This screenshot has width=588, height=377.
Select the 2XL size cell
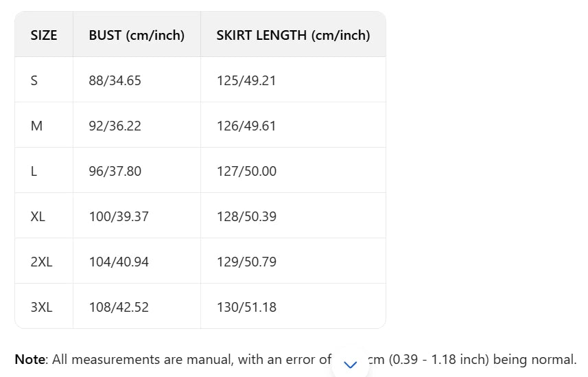pyautogui.click(x=41, y=262)
